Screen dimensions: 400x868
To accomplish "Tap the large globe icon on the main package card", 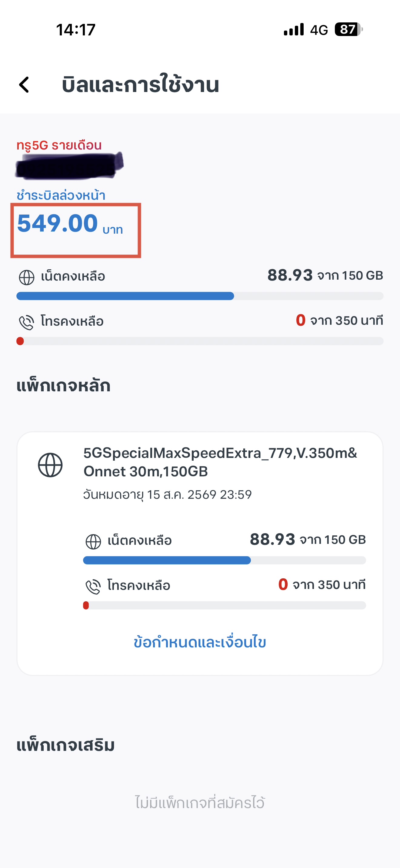I will pyautogui.click(x=50, y=465).
